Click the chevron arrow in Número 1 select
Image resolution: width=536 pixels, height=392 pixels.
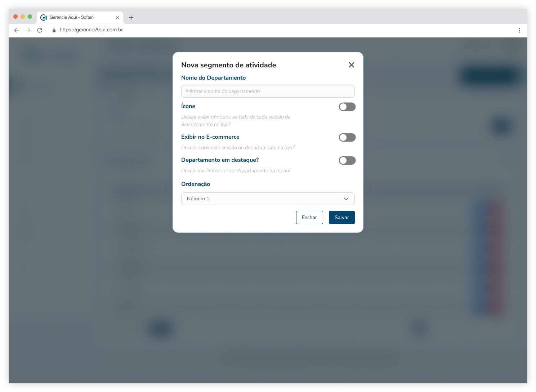click(346, 199)
